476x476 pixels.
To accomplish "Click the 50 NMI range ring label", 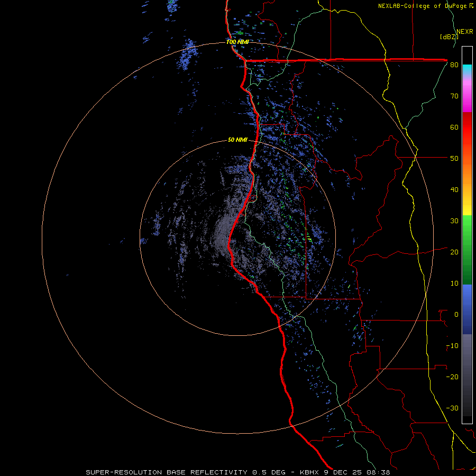I will [237, 140].
